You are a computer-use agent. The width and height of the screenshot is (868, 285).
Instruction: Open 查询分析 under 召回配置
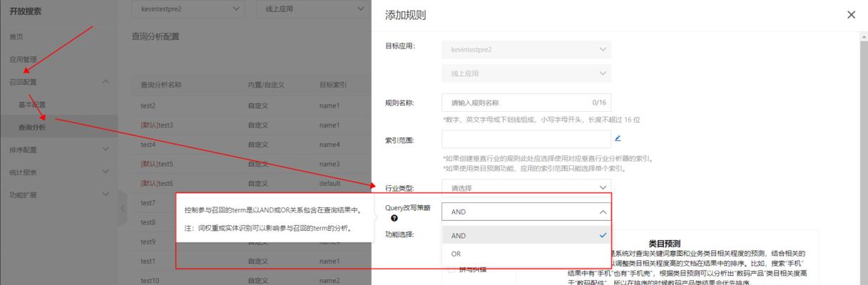point(32,127)
